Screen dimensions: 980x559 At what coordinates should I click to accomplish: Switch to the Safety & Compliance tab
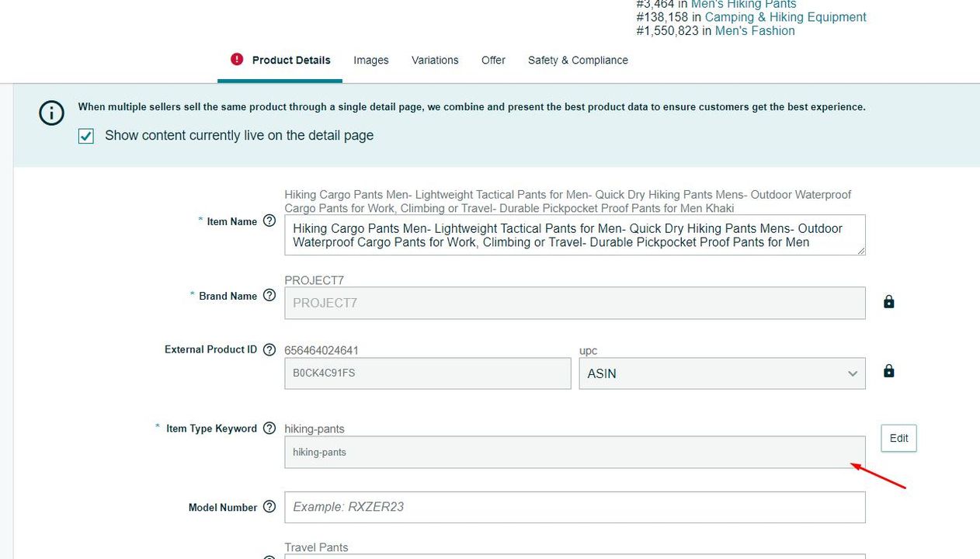(578, 60)
